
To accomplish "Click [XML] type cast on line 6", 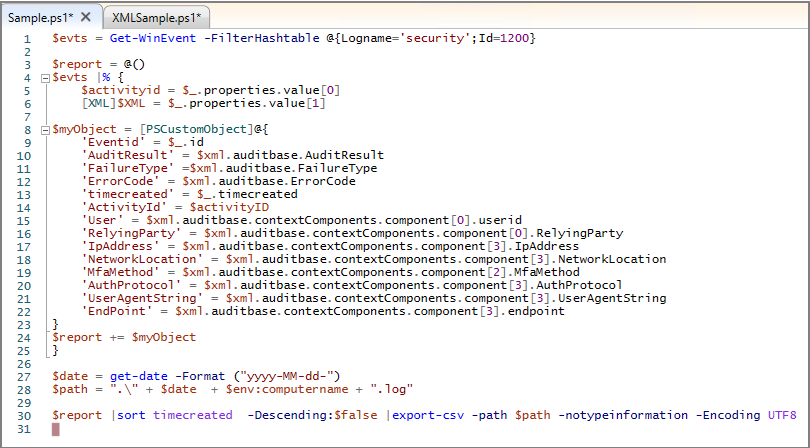I will click(99, 103).
